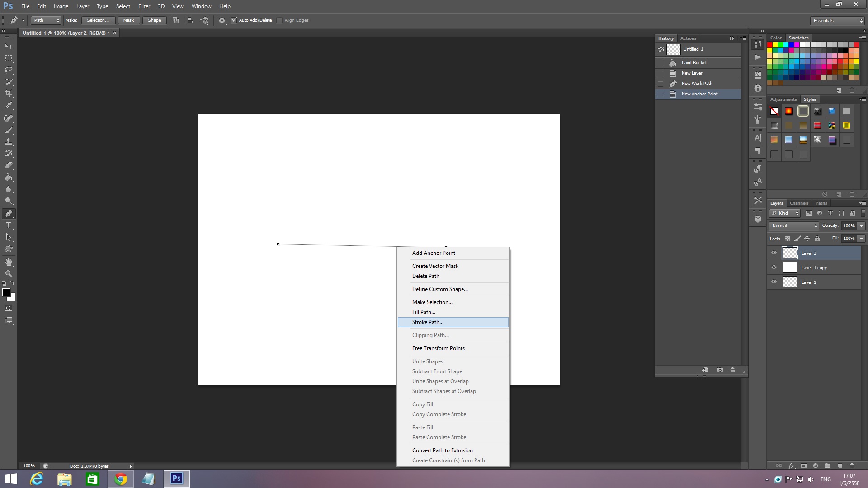Select the Blur tool
868x488 pixels.
click(x=9, y=189)
